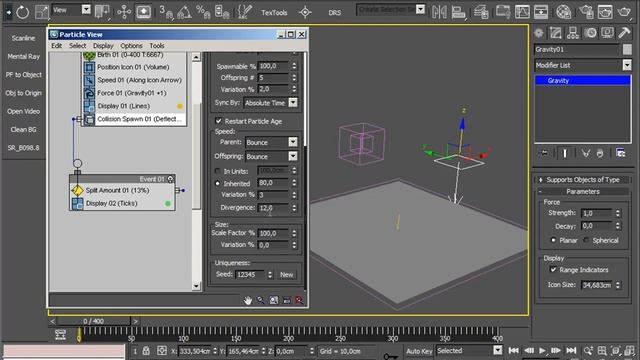Click the New seed button
This screenshot has width=640, height=360.
point(287,275)
